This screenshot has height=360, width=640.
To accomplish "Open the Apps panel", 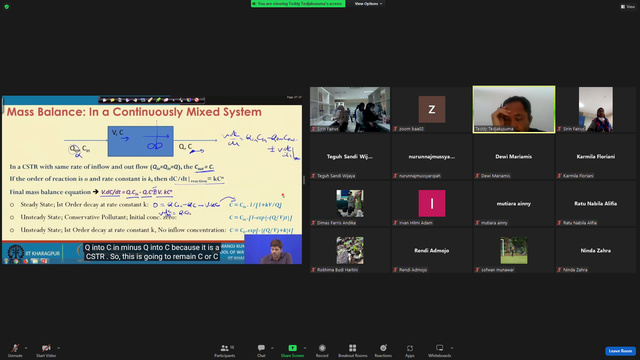I will (x=410, y=350).
